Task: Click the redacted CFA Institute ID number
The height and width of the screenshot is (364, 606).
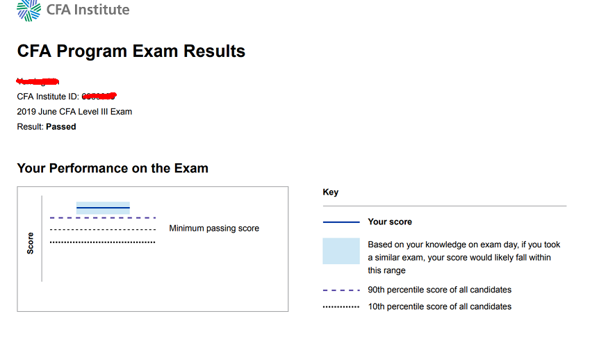Action: [99, 96]
